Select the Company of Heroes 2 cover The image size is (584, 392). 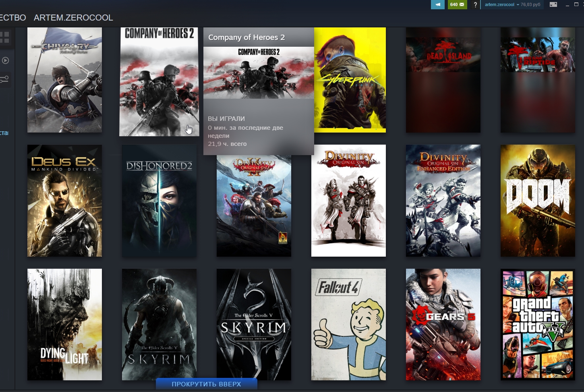[x=159, y=82]
